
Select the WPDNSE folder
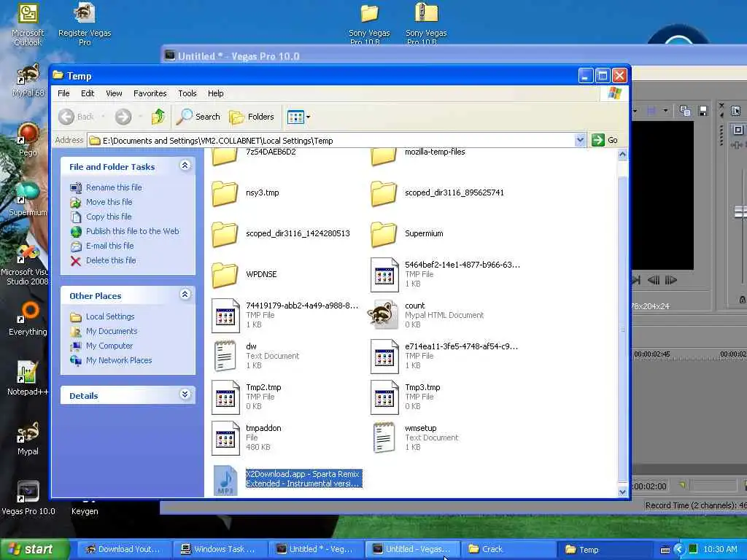coord(244,274)
